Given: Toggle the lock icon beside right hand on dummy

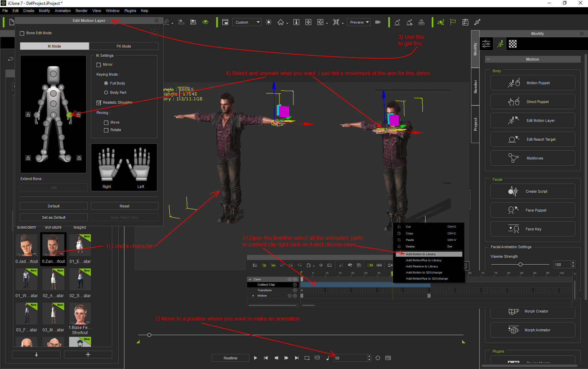Looking at the screenshot, I should click(x=28, y=114).
